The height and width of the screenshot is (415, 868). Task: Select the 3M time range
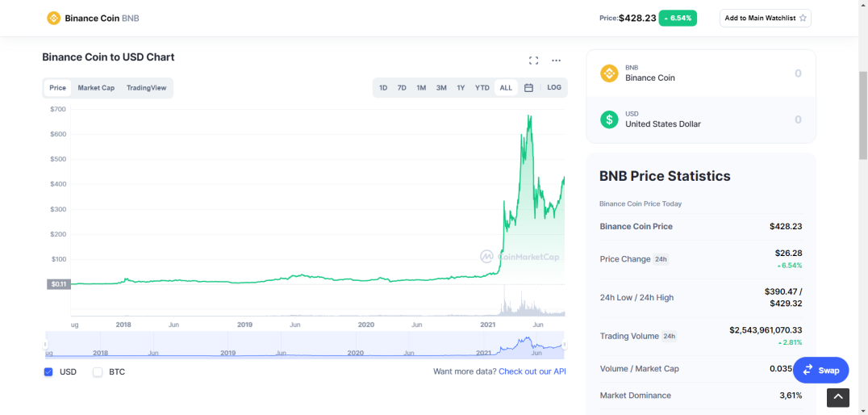(441, 87)
